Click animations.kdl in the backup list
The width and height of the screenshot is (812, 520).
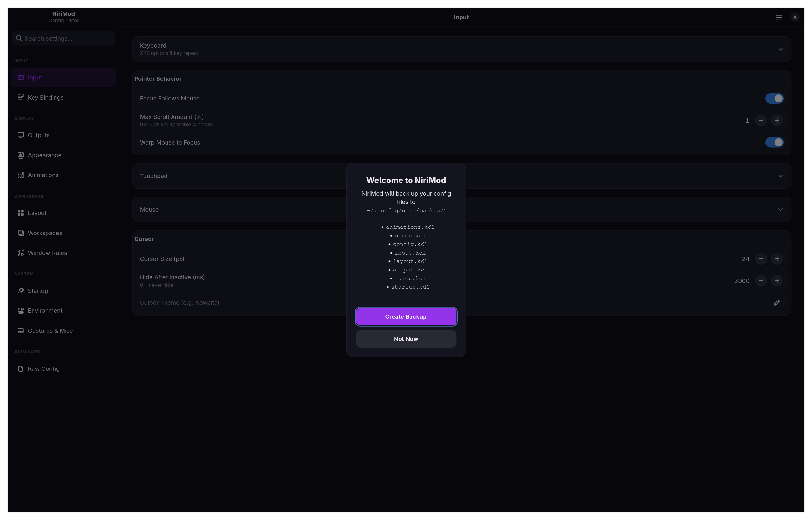pyautogui.click(x=410, y=227)
